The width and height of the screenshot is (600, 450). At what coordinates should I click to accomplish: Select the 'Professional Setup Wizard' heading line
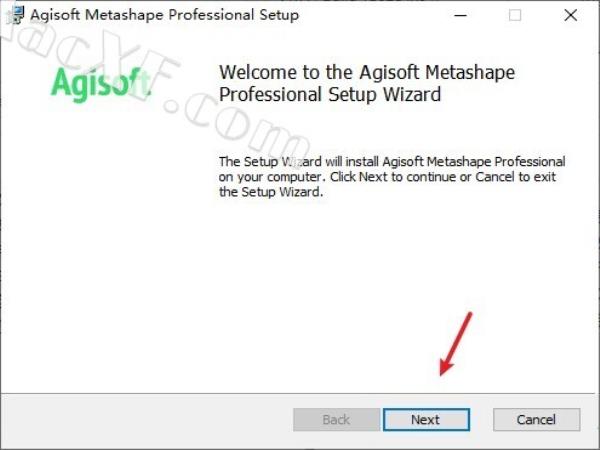tap(330, 95)
